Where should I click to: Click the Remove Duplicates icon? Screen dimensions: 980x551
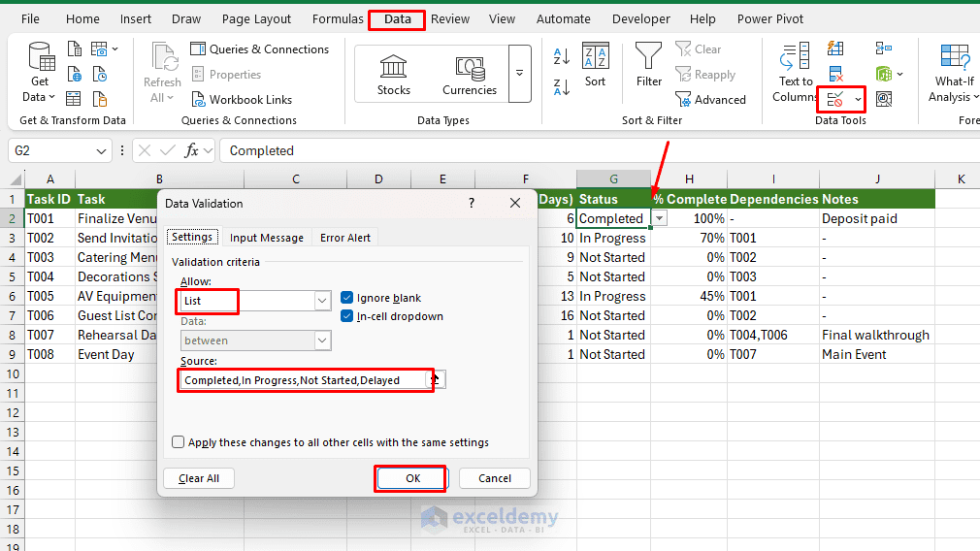point(835,75)
